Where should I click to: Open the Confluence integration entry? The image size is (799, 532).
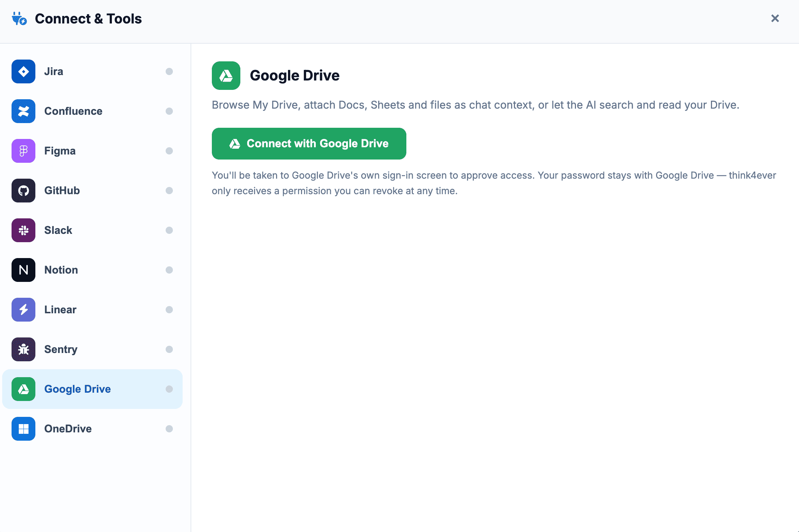pos(92,111)
